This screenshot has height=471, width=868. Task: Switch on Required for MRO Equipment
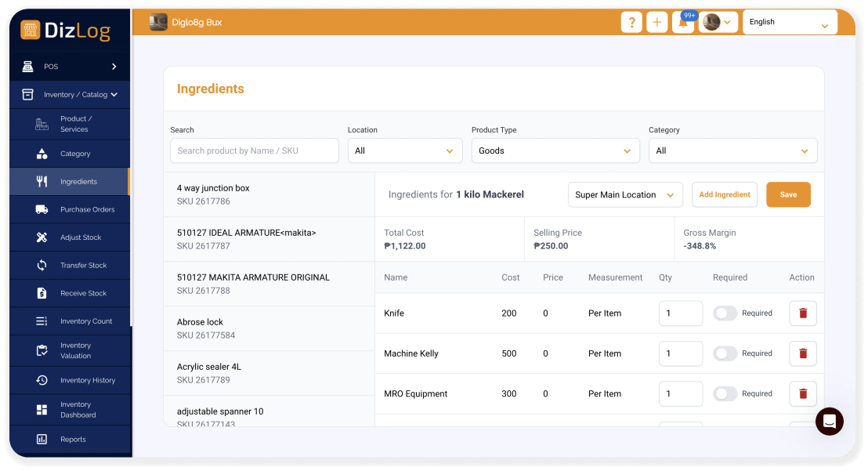pos(725,394)
